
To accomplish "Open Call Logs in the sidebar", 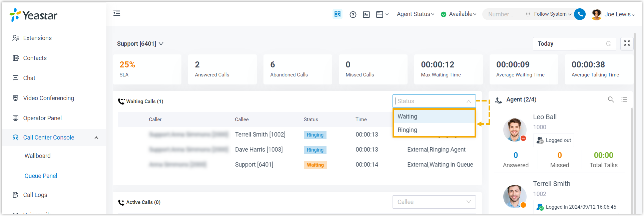I will click(35, 195).
